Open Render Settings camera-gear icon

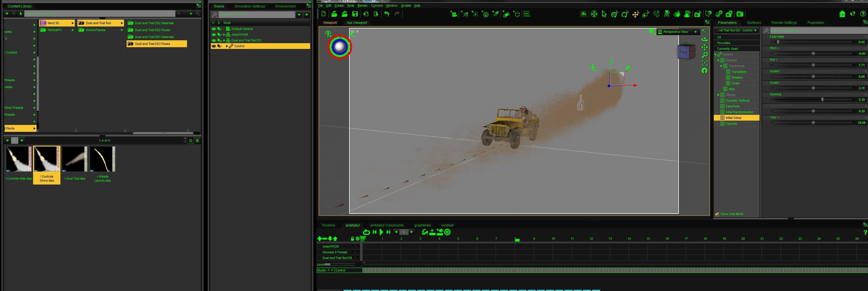pos(729,14)
